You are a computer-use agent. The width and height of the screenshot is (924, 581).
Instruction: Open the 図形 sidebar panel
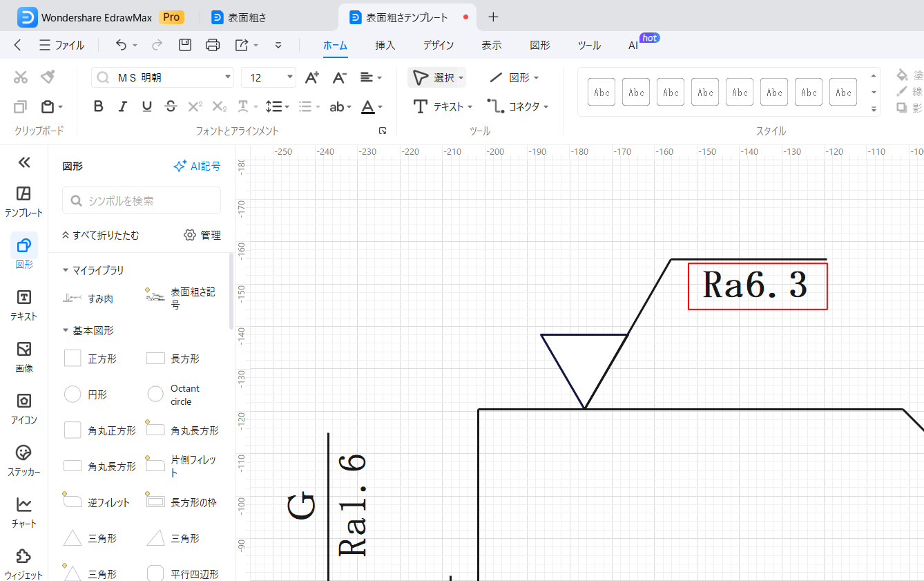click(x=24, y=252)
